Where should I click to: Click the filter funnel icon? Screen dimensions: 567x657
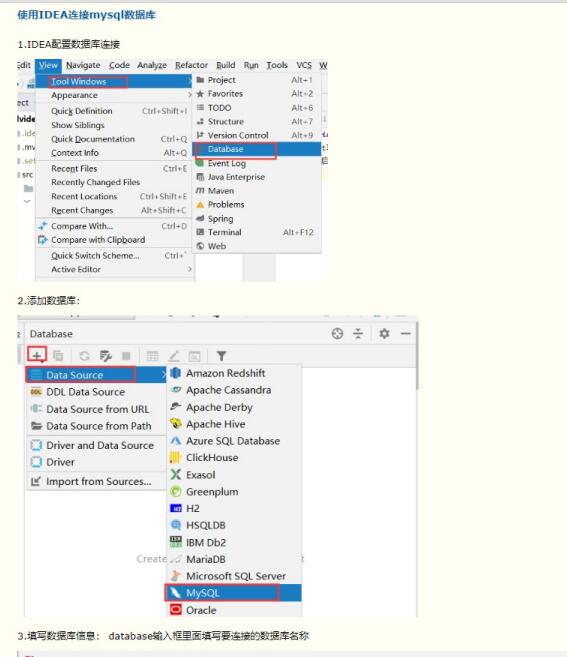(221, 356)
